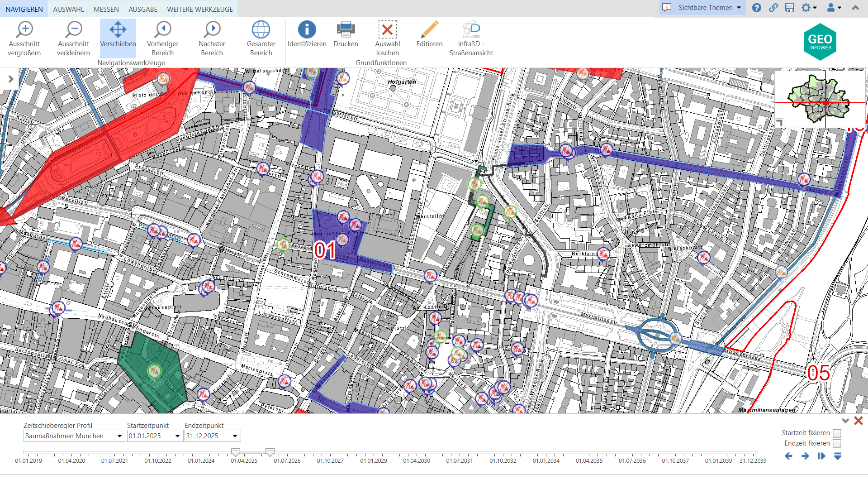Move the left start handle of time slider
The width and height of the screenshot is (868, 489).
235,452
